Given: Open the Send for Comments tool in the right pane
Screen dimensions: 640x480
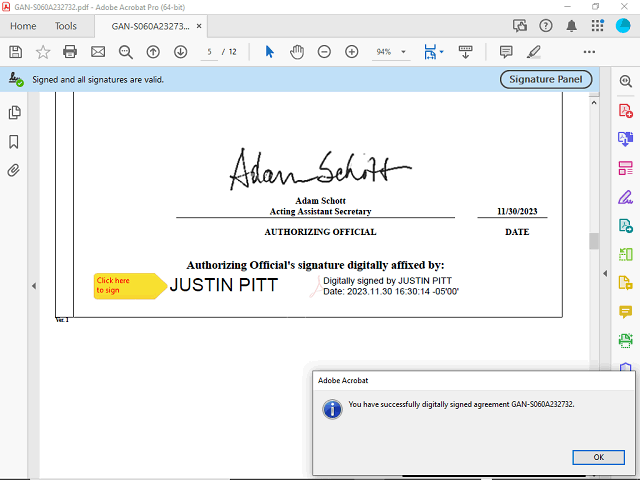Looking at the screenshot, I should (x=625, y=282).
